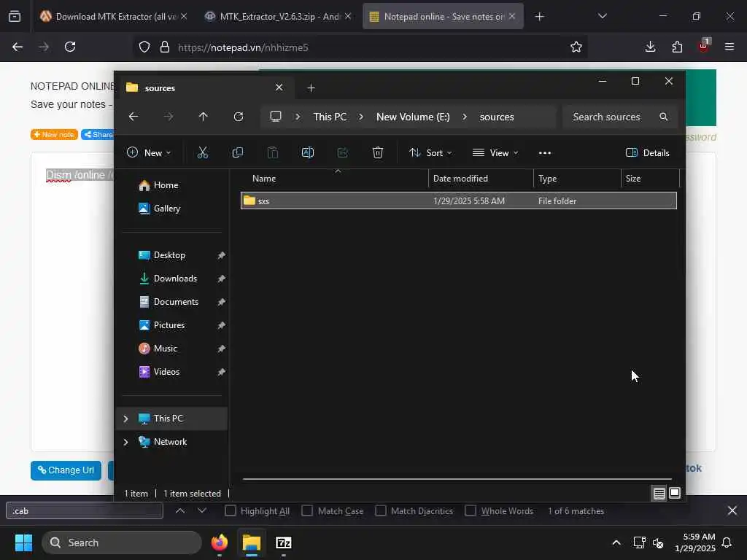Image resolution: width=747 pixels, height=560 pixels.
Task: Click the PC monitor icon in address bar
Action: coord(275,117)
